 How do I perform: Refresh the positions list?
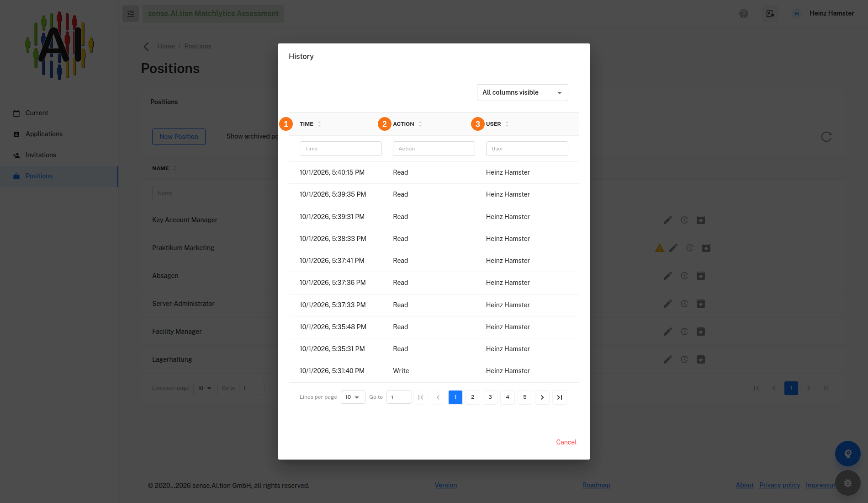[826, 137]
